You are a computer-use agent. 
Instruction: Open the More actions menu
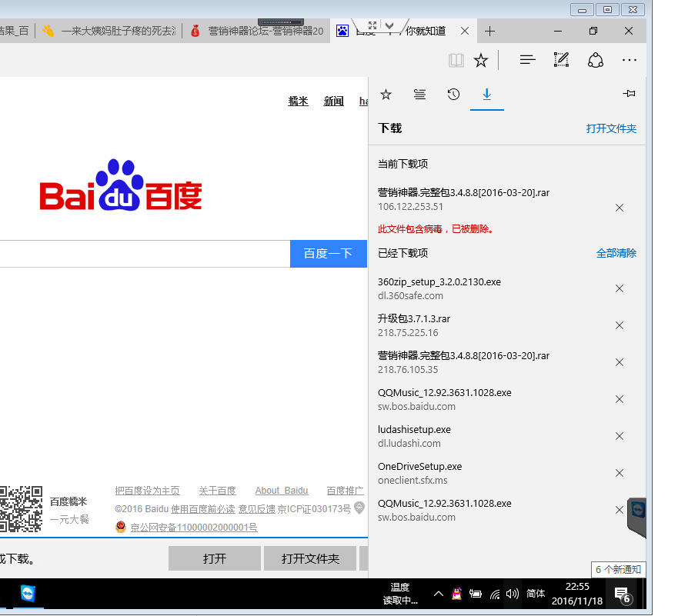[630, 60]
